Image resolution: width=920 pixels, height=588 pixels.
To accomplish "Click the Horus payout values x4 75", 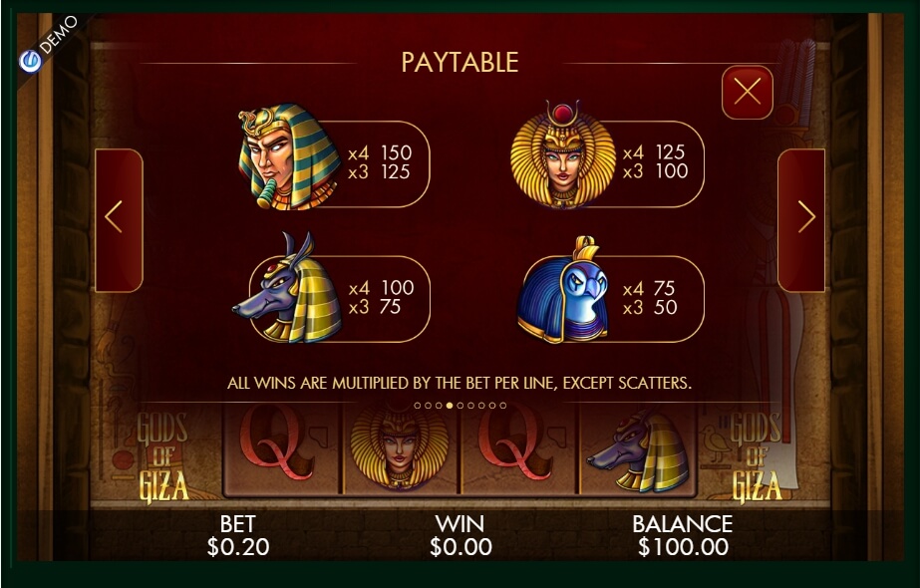I will [x=648, y=289].
